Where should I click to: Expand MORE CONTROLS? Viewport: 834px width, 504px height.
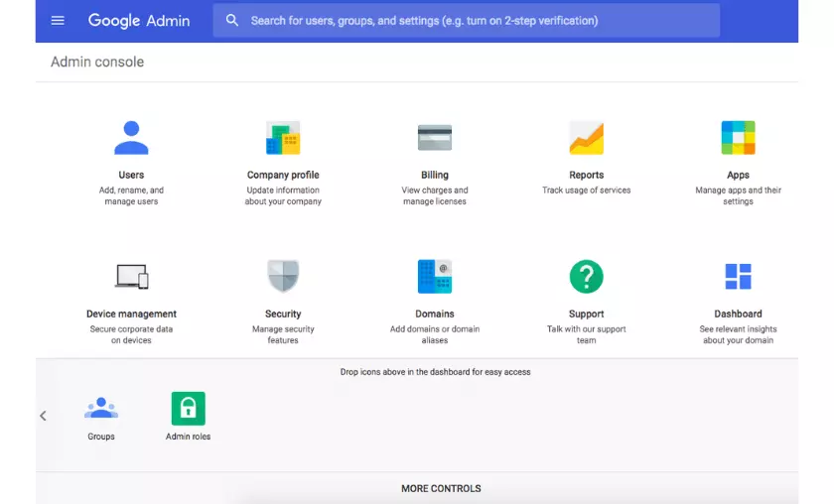click(x=441, y=488)
